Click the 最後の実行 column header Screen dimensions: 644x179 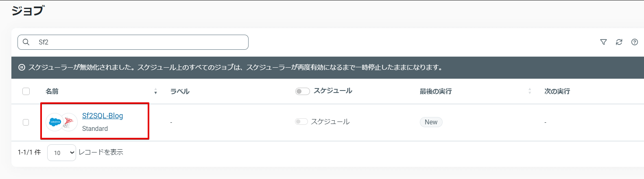[436, 91]
